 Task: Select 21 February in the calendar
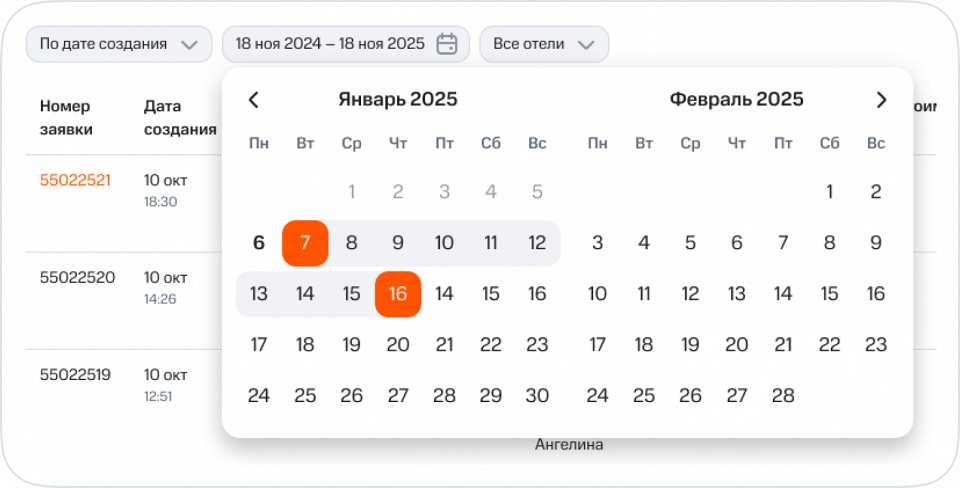(783, 345)
